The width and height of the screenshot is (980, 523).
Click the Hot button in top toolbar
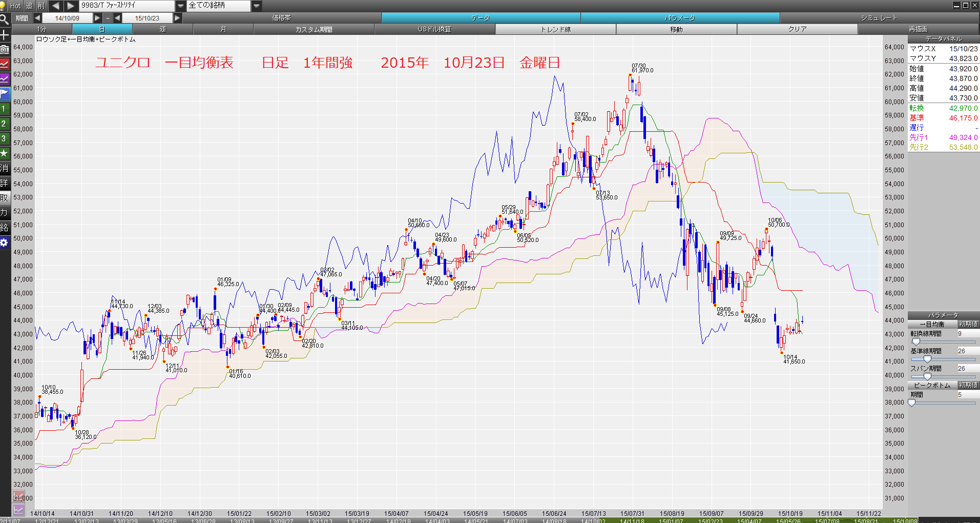click(x=15, y=6)
